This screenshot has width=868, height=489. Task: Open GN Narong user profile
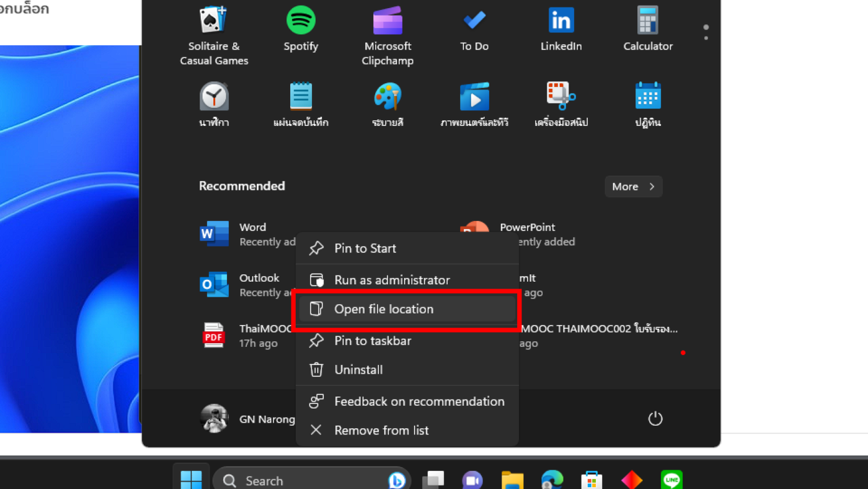coord(248,419)
